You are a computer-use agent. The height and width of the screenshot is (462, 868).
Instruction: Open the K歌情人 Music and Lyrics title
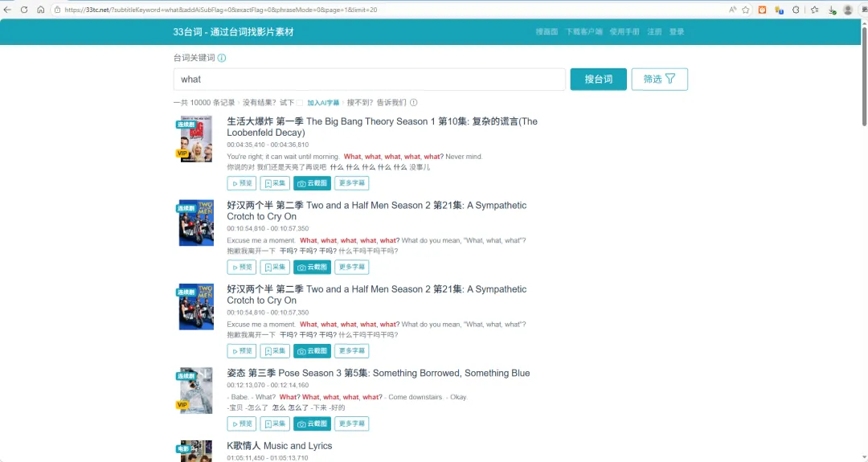click(x=280, y=445)
